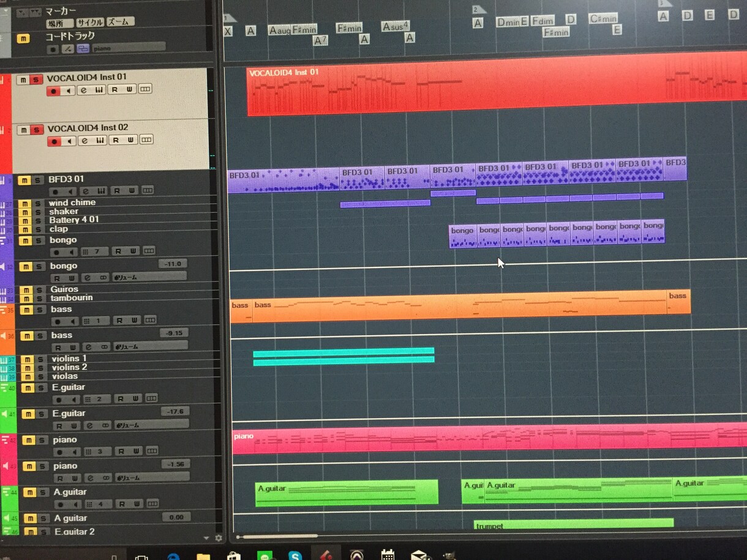Unmute the Battery 4 01 track

[25, 221]
